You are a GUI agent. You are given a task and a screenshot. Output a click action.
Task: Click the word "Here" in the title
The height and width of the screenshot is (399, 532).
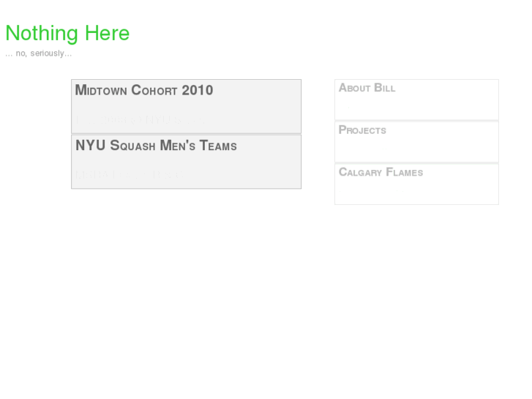107,34
